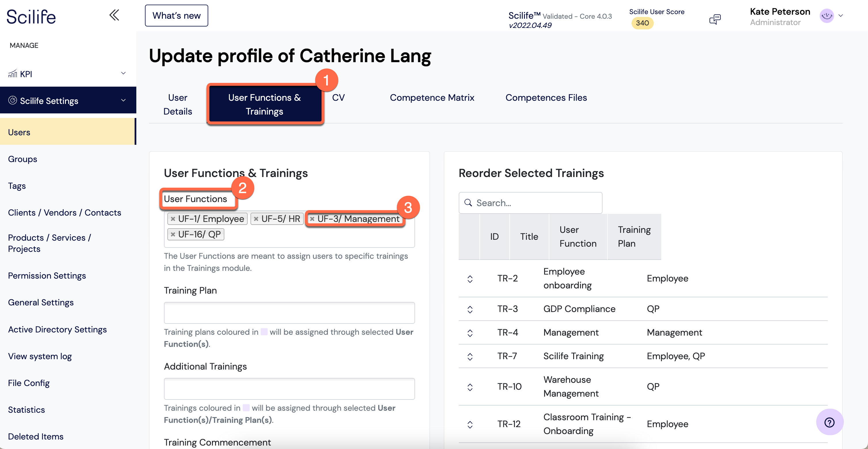The image size is (868, 449).
Task: Sort by Training Plan column header
Action: (634, 236)
